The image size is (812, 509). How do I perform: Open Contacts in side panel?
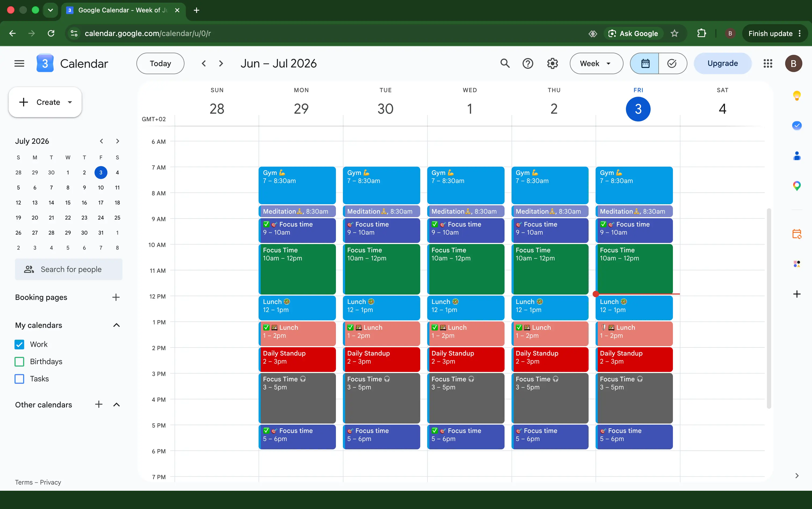click(x=796, y=156)
